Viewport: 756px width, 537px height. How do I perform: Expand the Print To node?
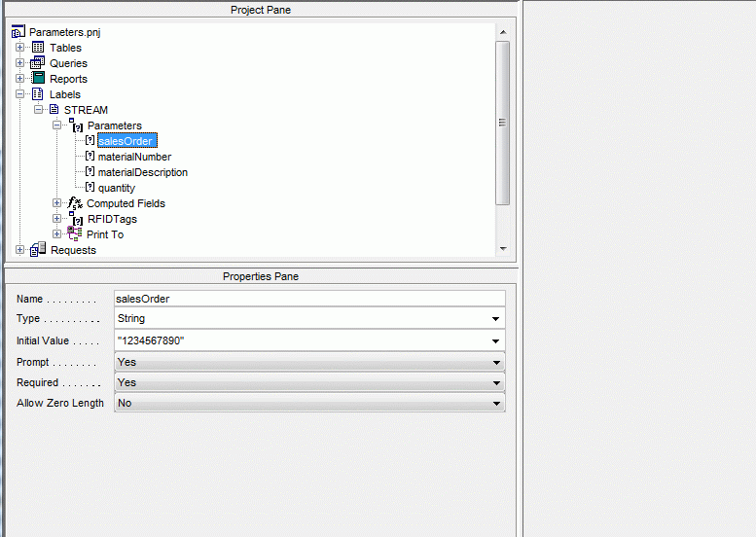[x=56, y=233]
